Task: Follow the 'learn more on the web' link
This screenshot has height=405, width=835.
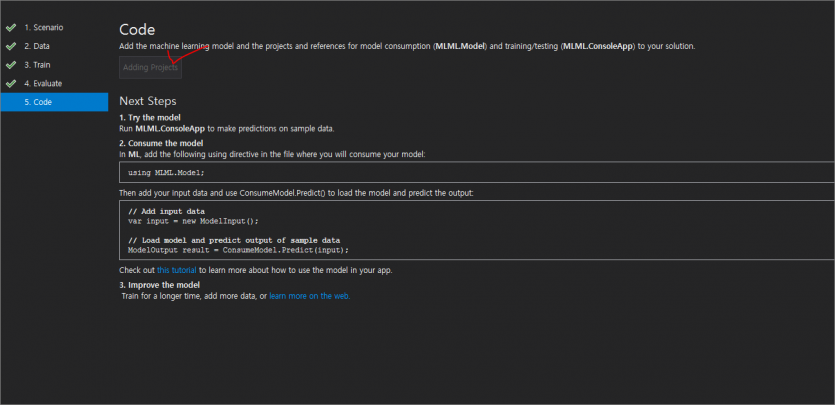Action: click(x=309, y=296)
